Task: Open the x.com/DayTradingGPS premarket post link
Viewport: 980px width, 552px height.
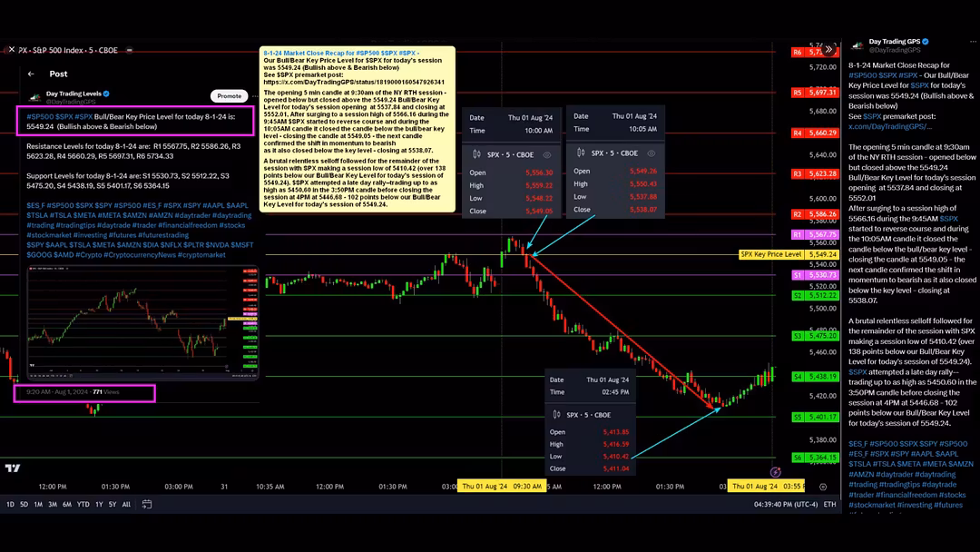Action: (x=889, y=126)
